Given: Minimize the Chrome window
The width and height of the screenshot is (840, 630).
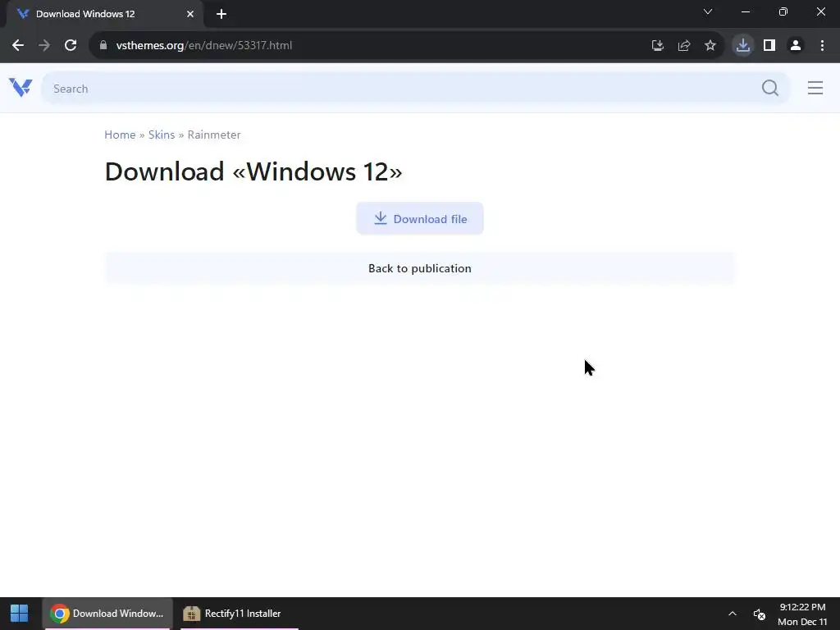Looking at the screenshot, I should 745,11.
